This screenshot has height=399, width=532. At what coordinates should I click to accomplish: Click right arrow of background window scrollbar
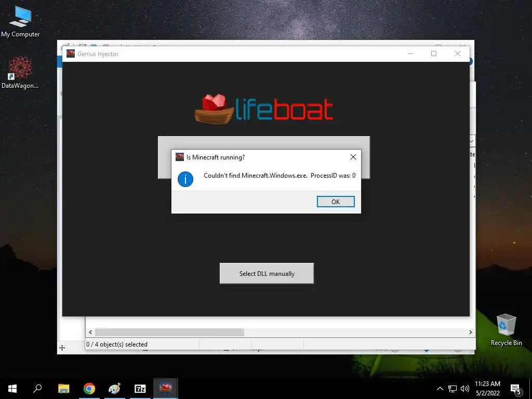[x=471, y=332]
